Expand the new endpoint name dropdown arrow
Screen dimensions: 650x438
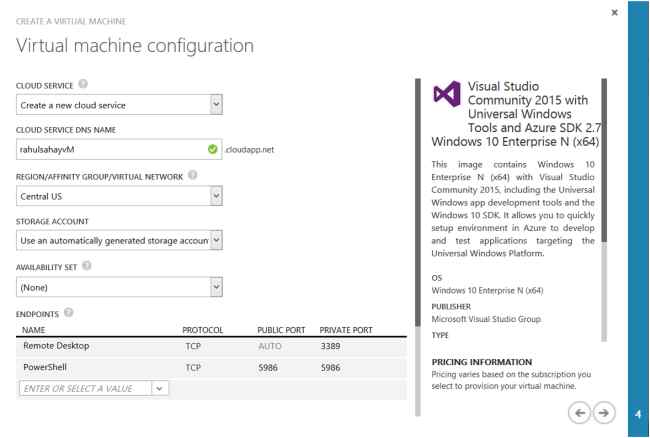160,389
